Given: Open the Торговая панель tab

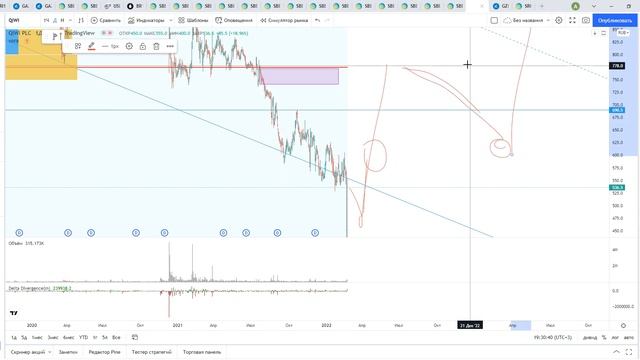Looking at the screenshot, I should (x=202, y=352).
